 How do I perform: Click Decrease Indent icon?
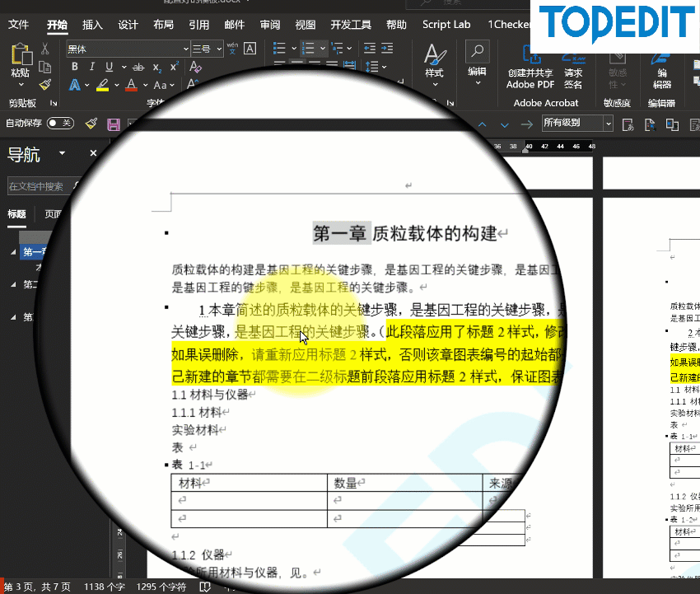(x=370, y=48)
